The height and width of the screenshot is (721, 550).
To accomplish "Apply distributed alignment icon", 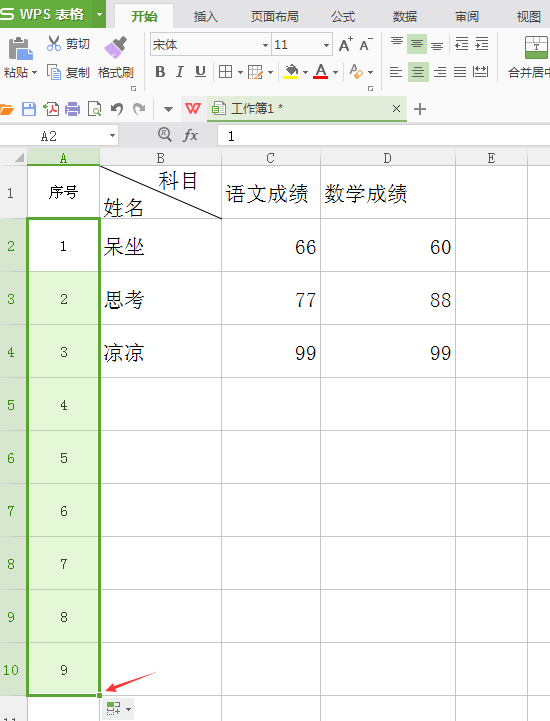I will tap(481, 72).
